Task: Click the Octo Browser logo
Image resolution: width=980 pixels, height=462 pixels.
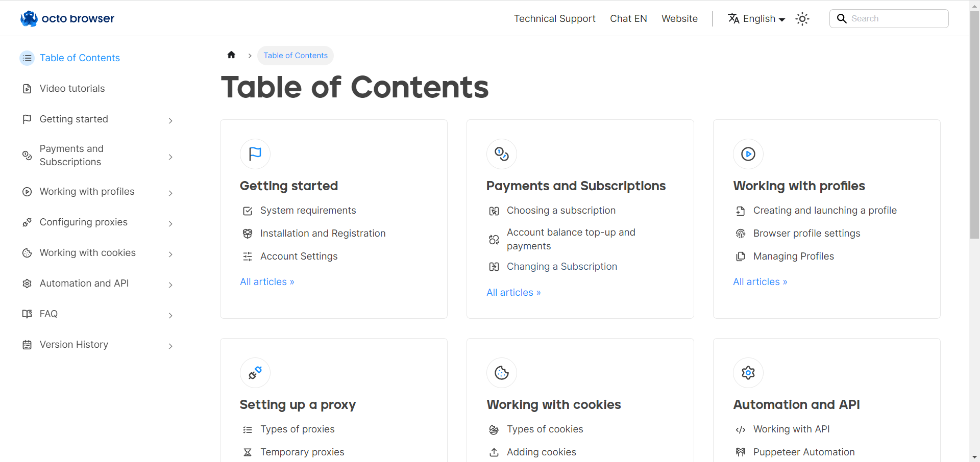Action: pyautogui.click(x=67, y=18)
